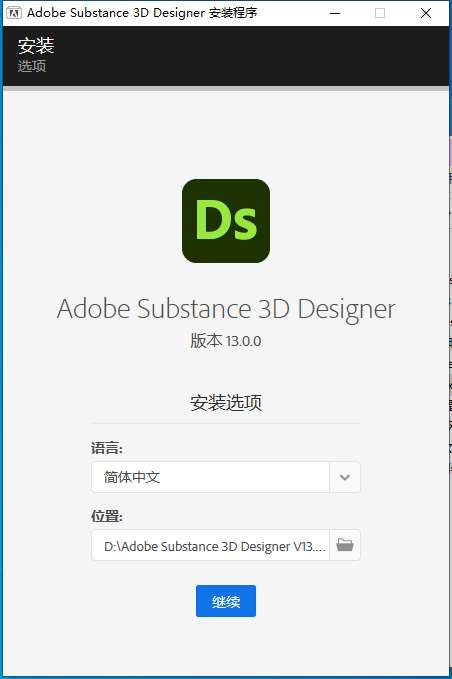452x679 pixels.
Task: Click the 安装 header text
Action: coord(36,46)
